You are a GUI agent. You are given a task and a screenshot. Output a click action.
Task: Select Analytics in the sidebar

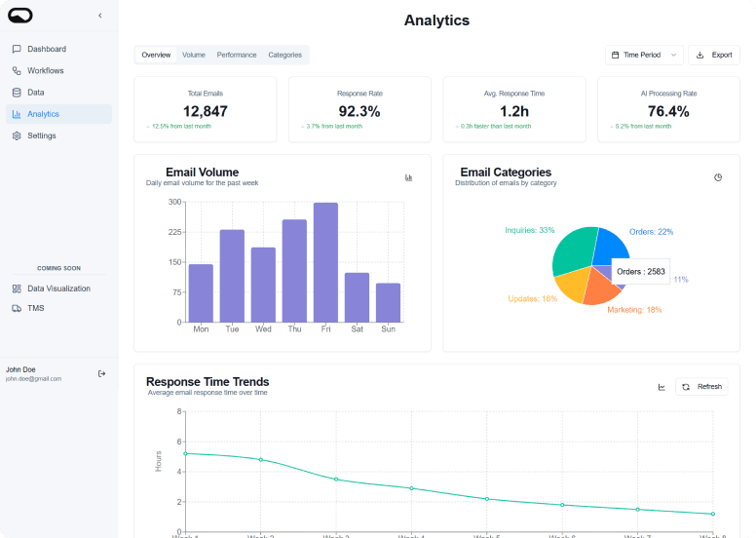58,114
